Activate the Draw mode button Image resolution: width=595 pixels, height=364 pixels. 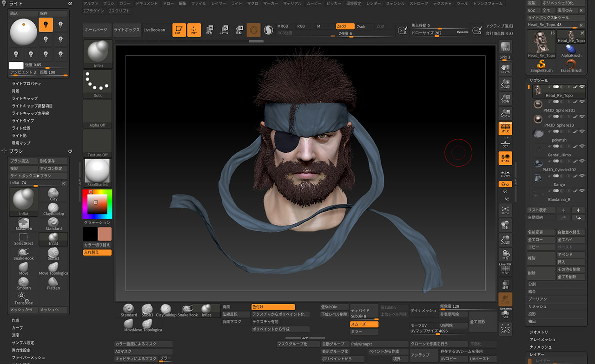(194, 30)
